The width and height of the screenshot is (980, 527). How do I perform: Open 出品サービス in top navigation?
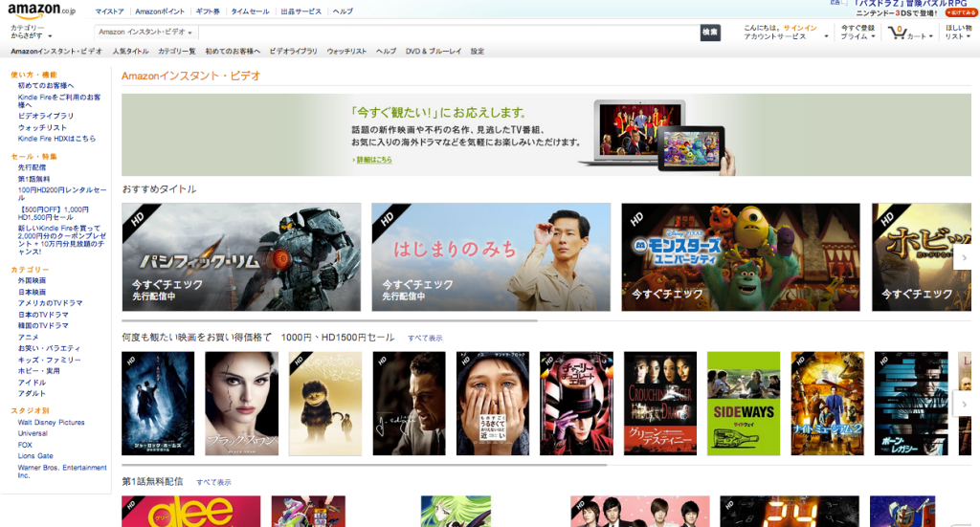coord(301,11)
